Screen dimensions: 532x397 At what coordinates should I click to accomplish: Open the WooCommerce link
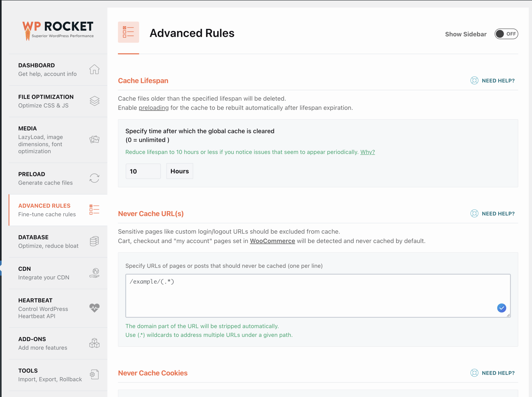[x=272, y=241]
